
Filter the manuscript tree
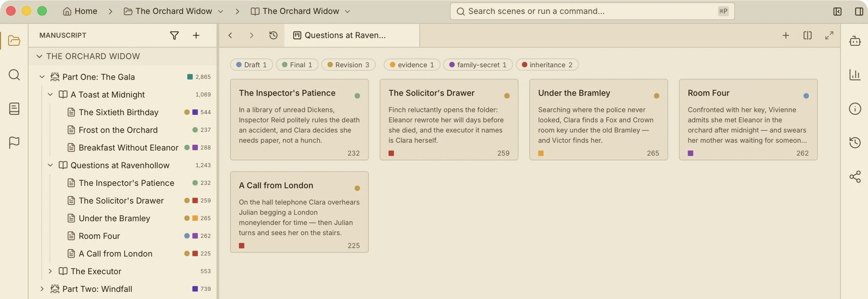pyautogui.click(x=174, y=35)
